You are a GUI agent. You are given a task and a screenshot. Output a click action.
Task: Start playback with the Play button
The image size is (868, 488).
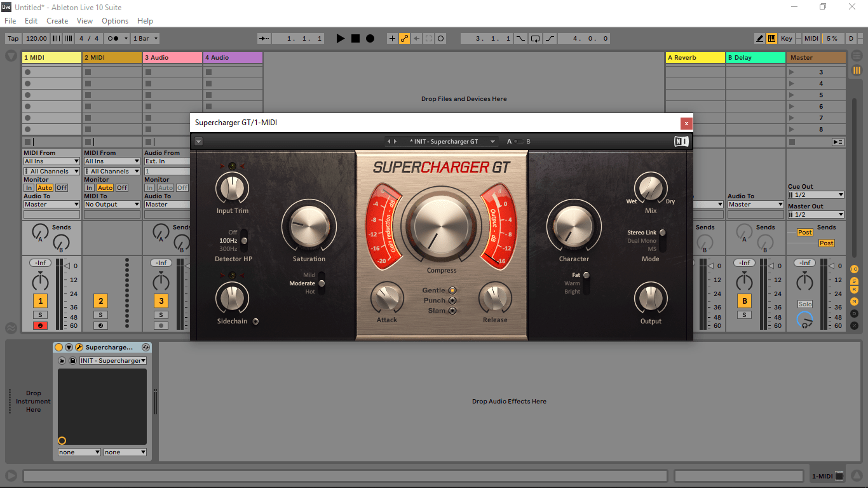click(341, 39)
